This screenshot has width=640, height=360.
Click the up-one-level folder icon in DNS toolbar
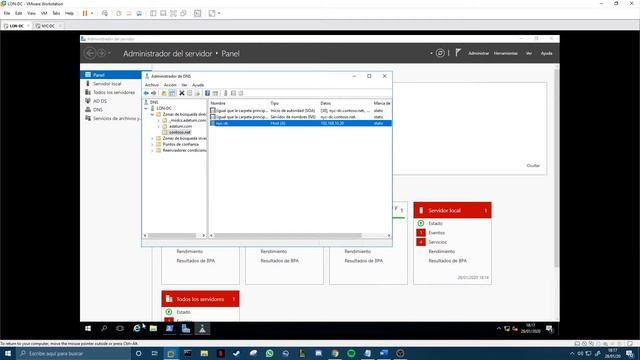click(x=164, y=93)
